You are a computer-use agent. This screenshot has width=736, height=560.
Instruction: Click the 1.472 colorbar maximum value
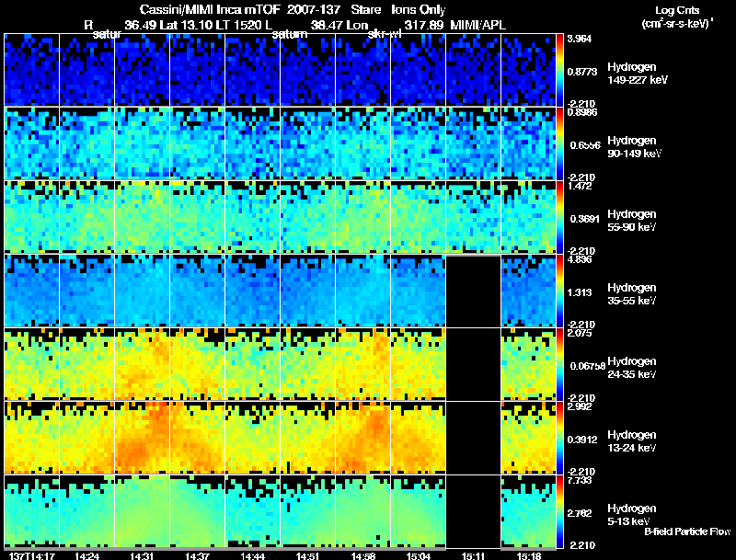tap(580, 186)
